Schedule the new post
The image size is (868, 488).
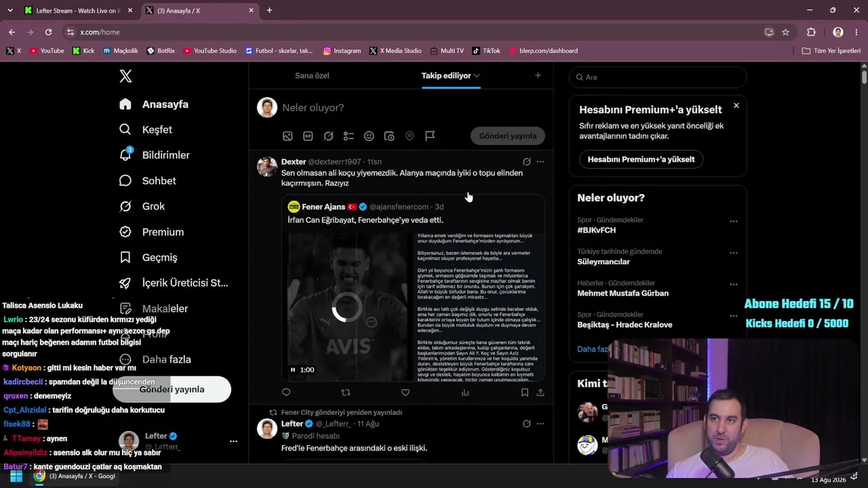point(389,136)
